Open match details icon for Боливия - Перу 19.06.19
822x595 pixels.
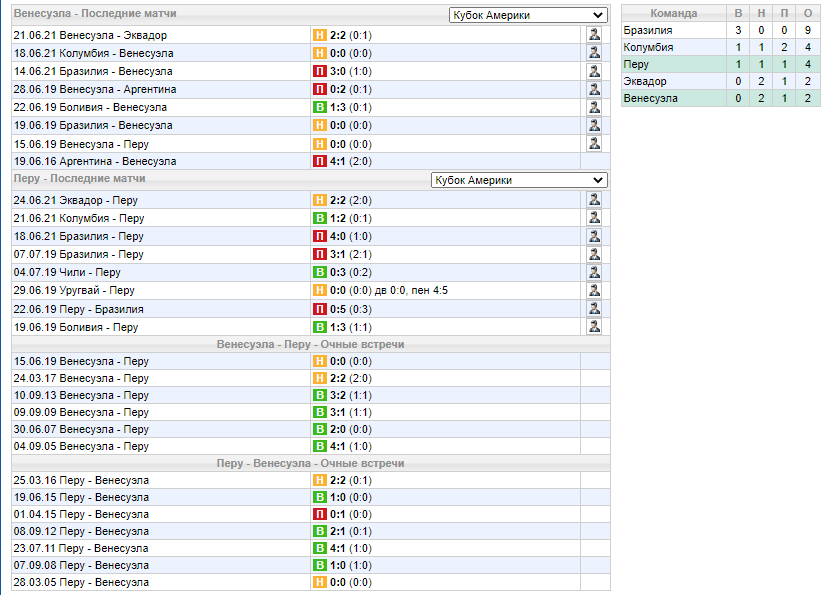[x=594, y=327]
